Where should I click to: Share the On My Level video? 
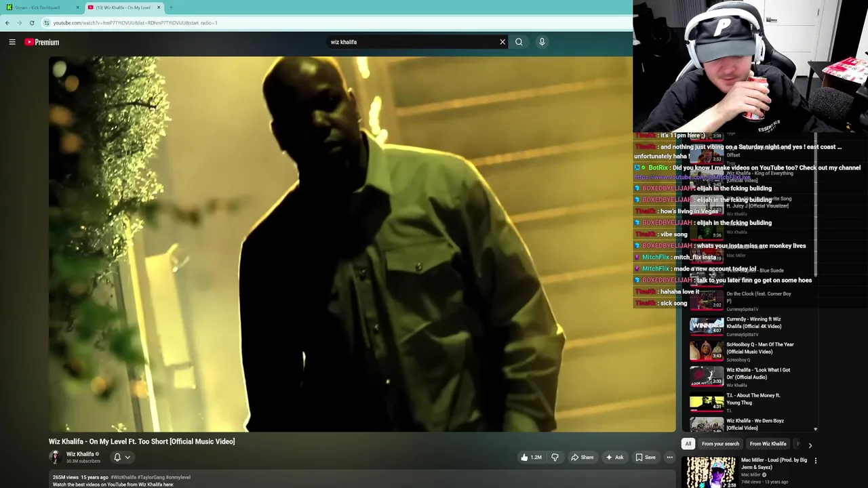coord(582,457)
